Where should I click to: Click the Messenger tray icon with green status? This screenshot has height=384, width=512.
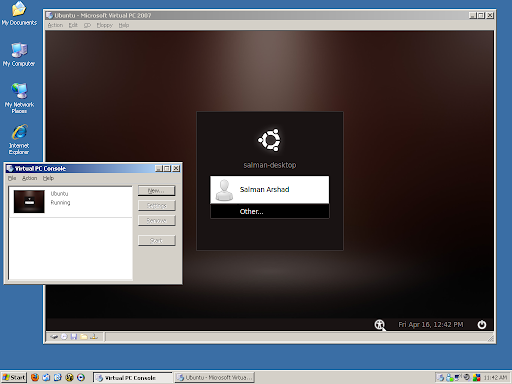pyautogui.click(x=450, y=377)
